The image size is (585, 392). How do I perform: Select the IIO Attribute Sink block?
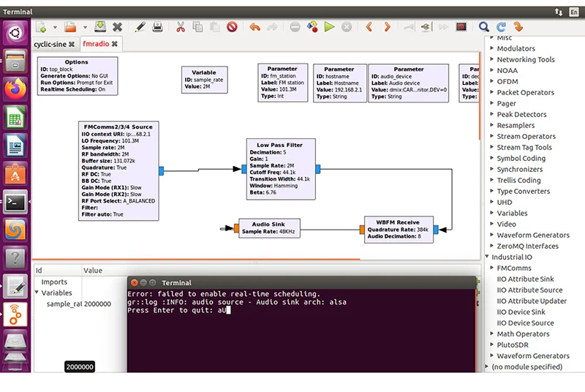click(525, 279)
